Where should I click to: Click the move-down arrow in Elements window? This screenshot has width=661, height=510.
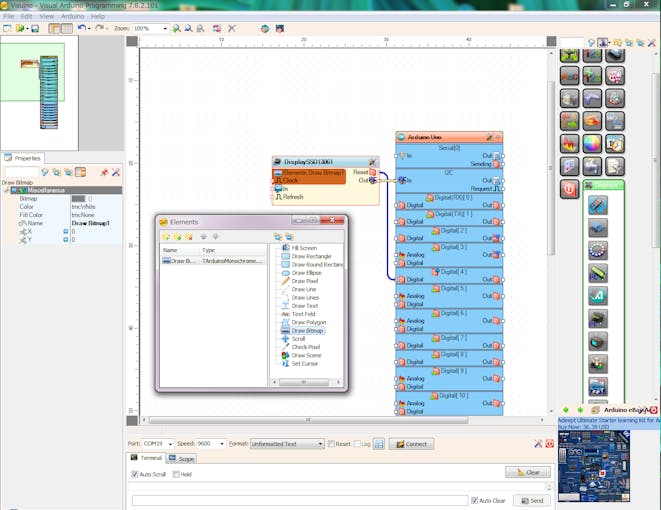215,236
